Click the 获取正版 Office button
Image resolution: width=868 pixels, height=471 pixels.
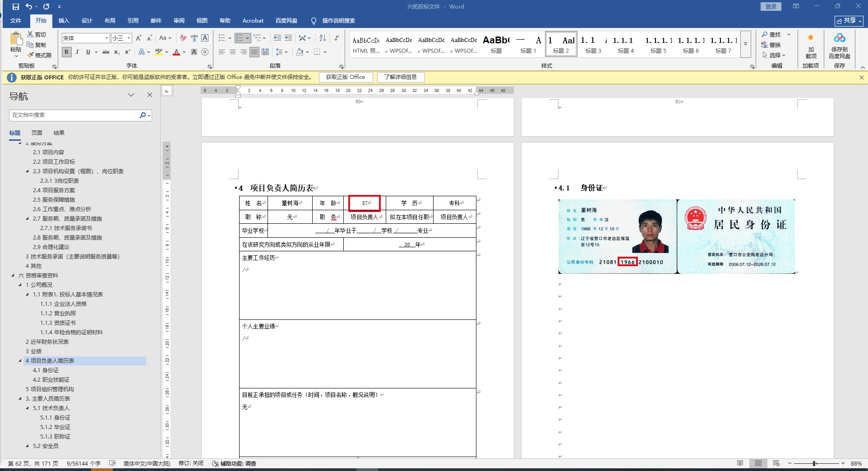click(x=346, y=77)
